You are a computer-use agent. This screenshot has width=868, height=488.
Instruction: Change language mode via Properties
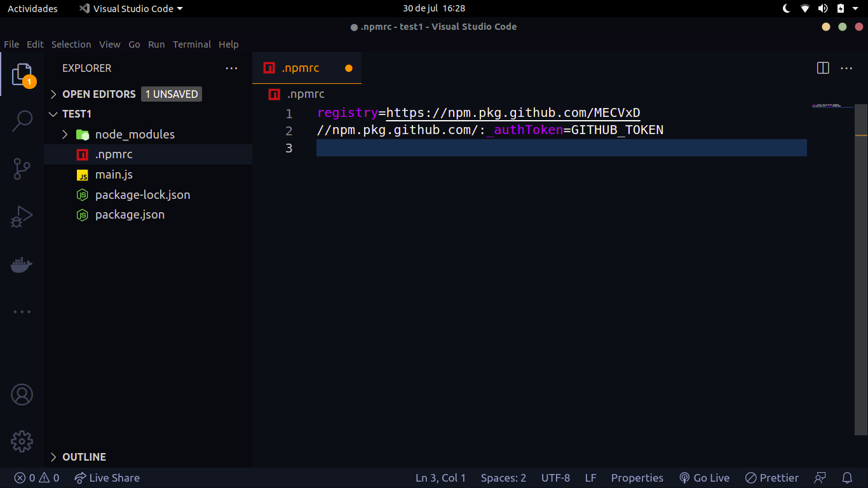click(637, 478)
